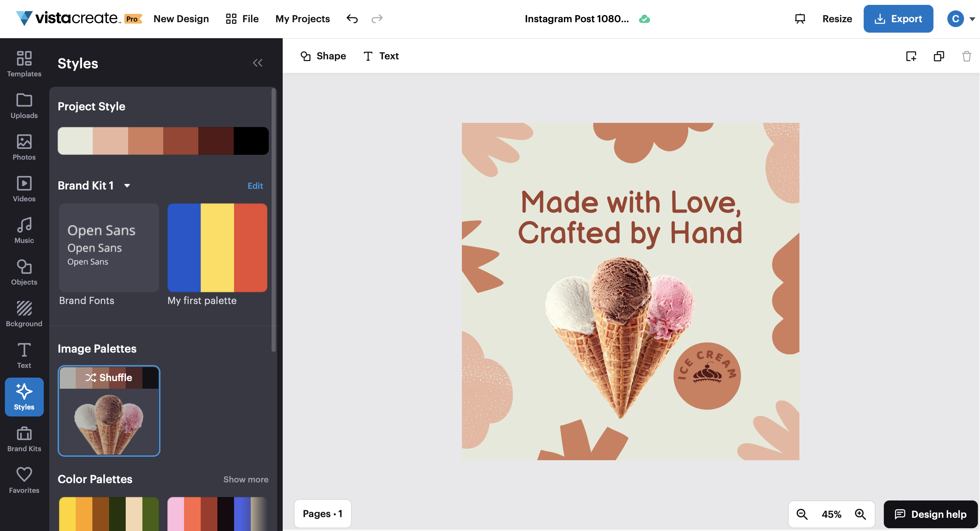Open the Videos panel
Screen dimensions: 980x531
(x=24, y=189)
